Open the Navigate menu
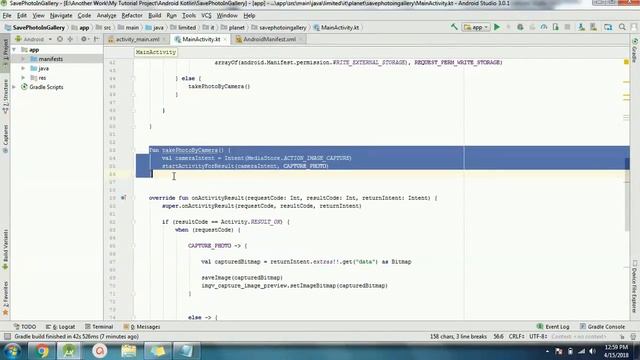640x360 pixels. click(61, 16)
